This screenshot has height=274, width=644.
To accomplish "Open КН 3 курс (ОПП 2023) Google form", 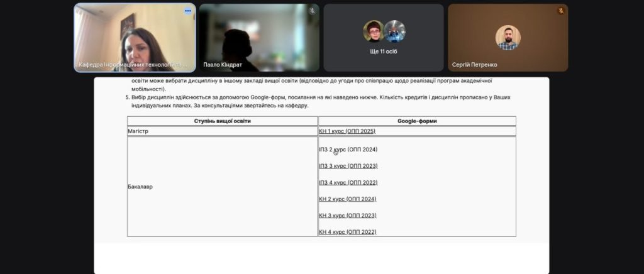I will click(347, 216).
